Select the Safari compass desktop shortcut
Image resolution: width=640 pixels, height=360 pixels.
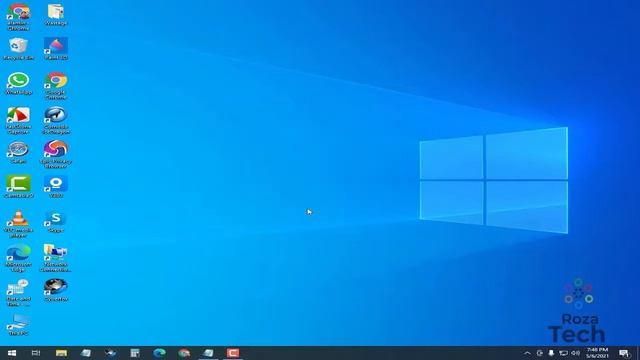(x=18, y=153)
